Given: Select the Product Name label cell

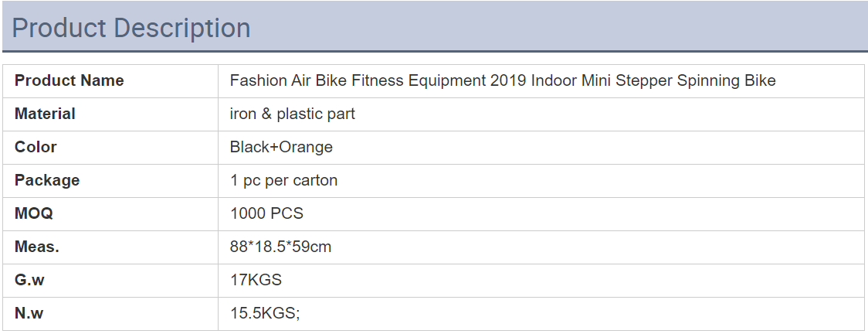Looking at the screenshot, I should click(x=110, y=81).
